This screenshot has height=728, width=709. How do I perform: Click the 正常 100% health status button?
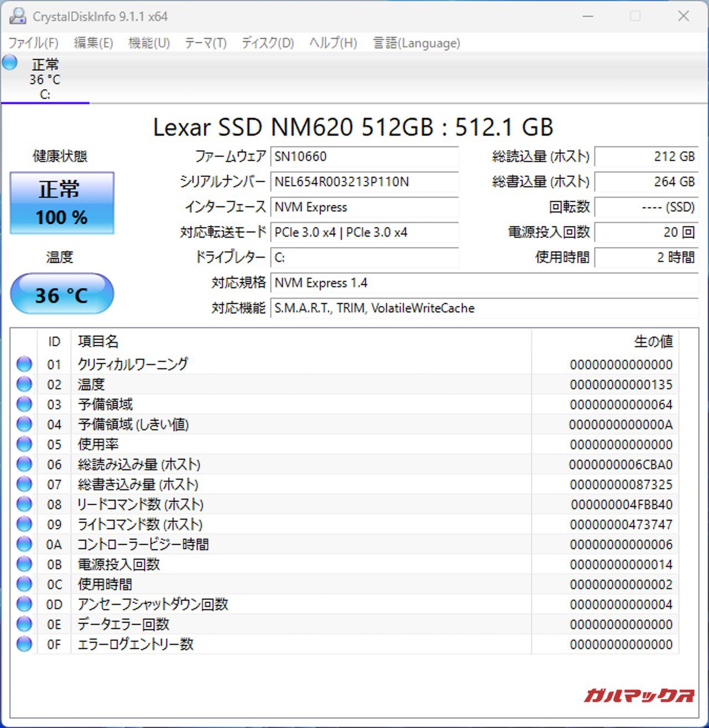click(x=62, y=203)
